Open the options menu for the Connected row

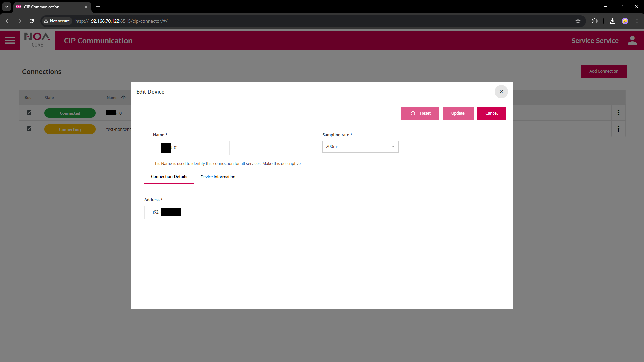(618, 113)
